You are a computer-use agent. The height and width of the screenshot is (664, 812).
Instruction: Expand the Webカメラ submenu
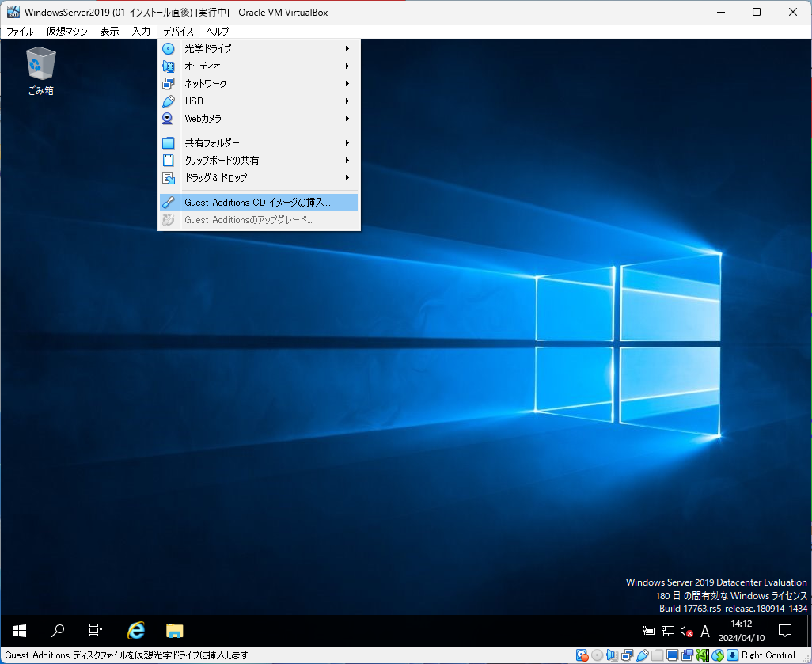pyautogui.click(x=259, y=119)
